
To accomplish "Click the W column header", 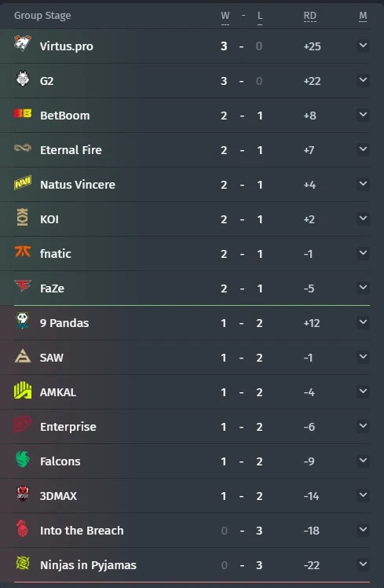I will point(225,16).
